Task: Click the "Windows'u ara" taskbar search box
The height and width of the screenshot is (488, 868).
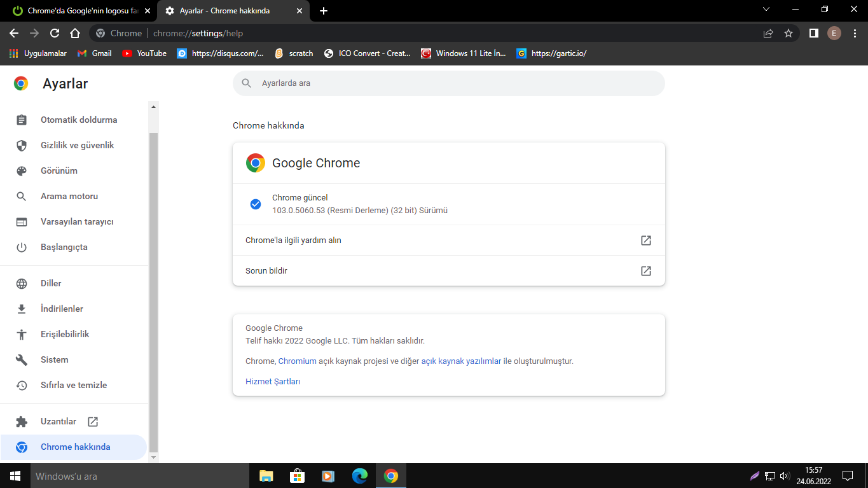Action: pyautogui.click(x=140, y=476)
